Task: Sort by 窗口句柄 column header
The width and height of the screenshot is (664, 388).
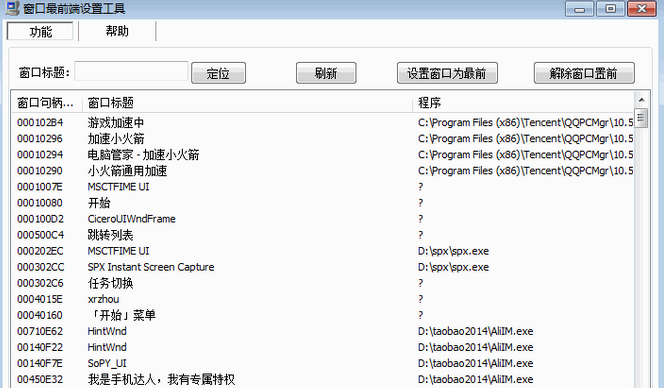Action: (x=47, y=103)
